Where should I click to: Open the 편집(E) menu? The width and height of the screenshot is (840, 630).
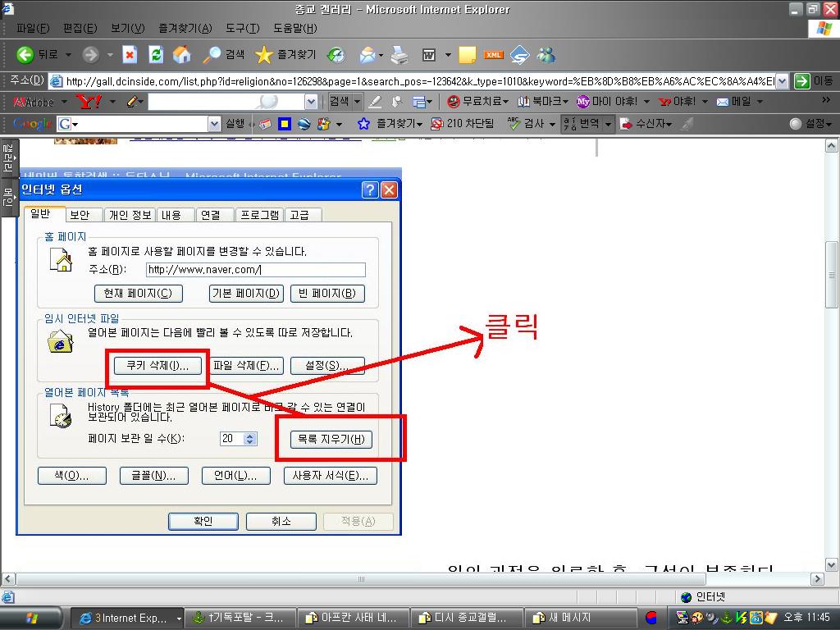[80, 28]
